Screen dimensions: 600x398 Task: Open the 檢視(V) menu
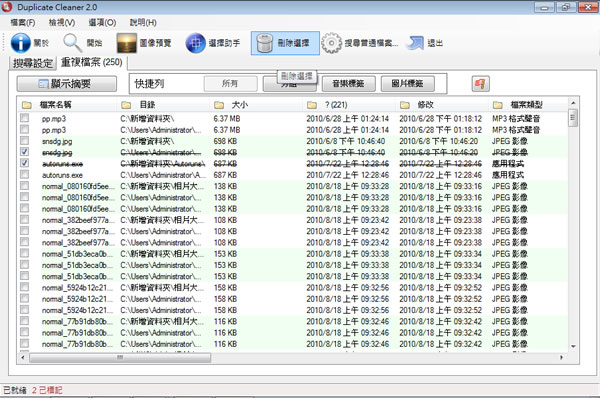(x=62, y=23)
